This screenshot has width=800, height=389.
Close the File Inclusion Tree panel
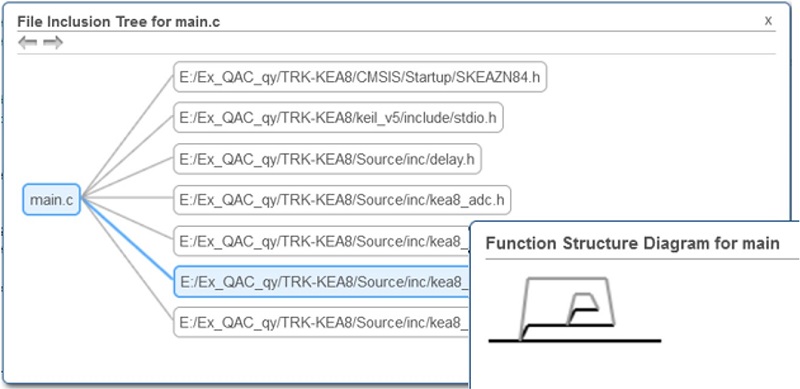point(768,20)
